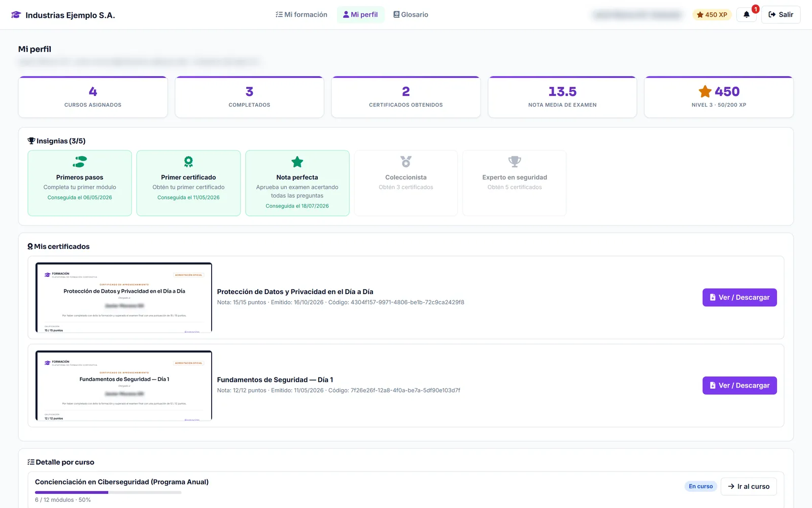The width and height of the screenshot is (812, 508).
Task: Click the Concienciación en Ciberseguridad progress bar
Action: tap(108, 492)
